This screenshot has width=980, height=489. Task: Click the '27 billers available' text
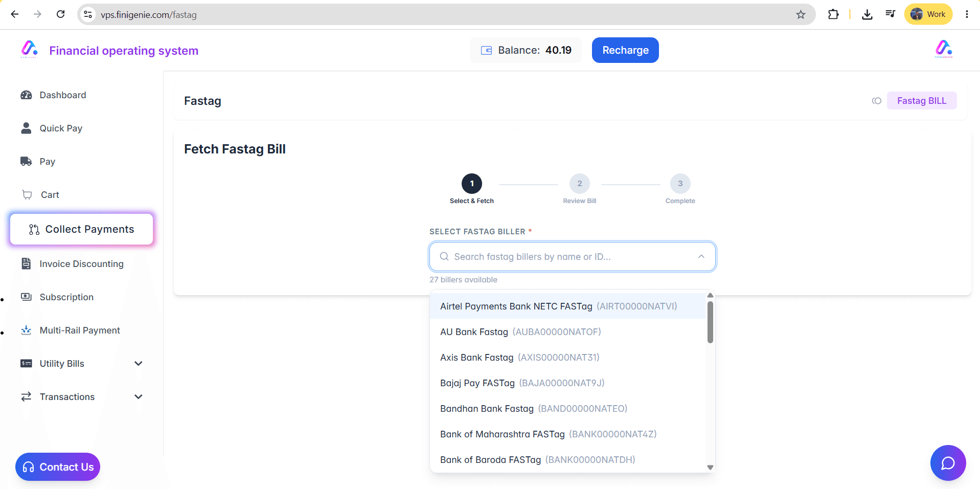(x=463, y=280)
